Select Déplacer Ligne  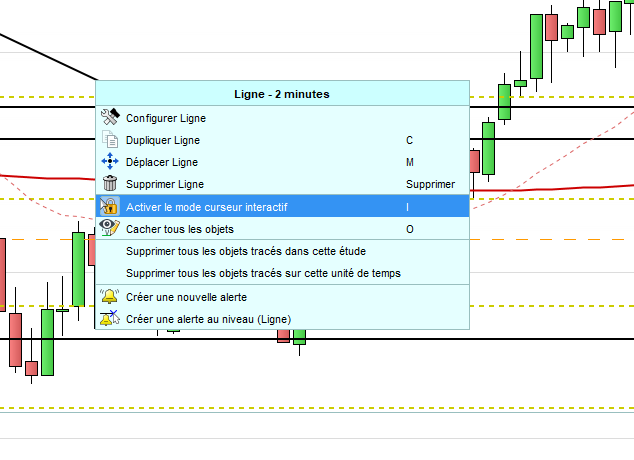(282, 162)
